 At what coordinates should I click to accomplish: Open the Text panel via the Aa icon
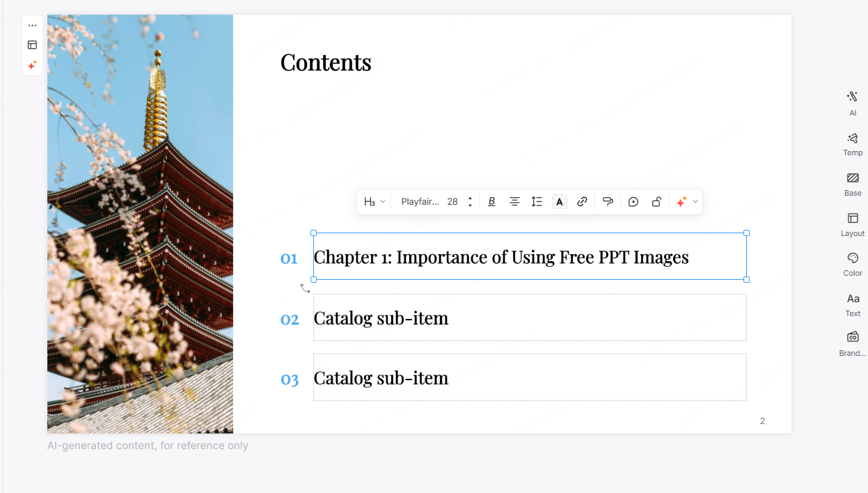852,304
